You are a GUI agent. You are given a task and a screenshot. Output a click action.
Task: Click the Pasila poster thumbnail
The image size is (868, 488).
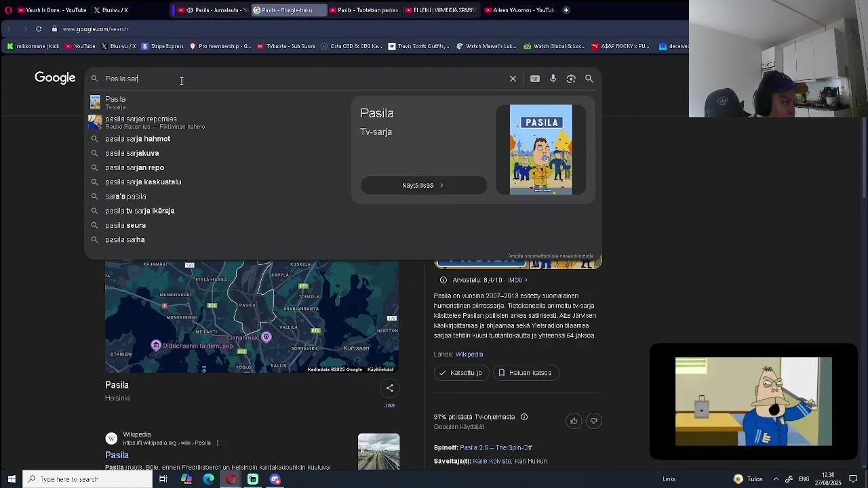coord(541,150)
